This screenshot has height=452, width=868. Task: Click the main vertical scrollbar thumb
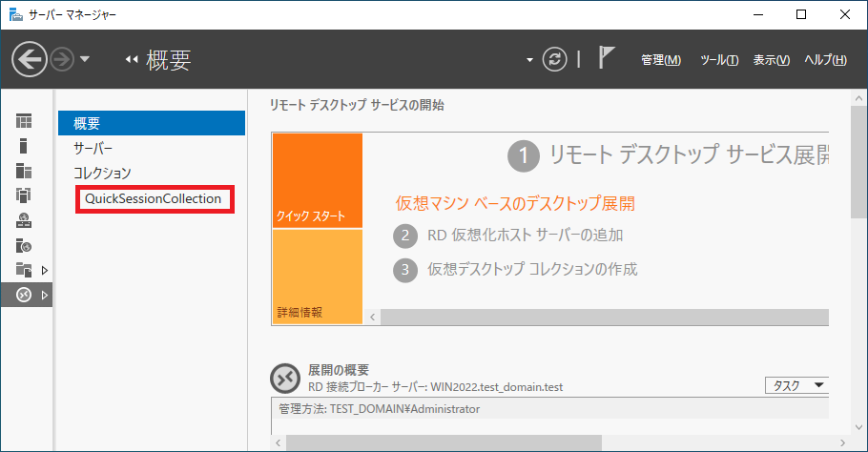858,161
